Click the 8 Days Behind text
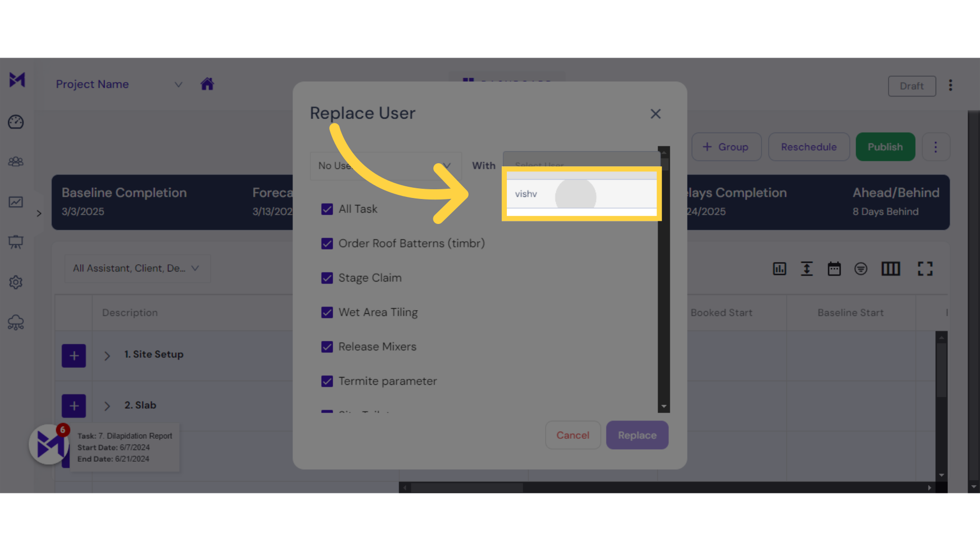Image resolution: width=980 pixels, height=551 pixels. (886, 212)
